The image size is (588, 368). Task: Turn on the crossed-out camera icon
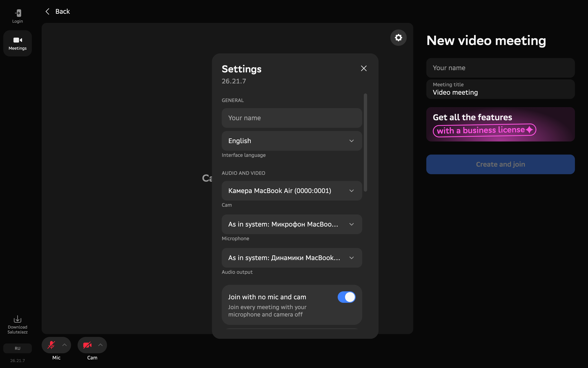pos(87,345)
